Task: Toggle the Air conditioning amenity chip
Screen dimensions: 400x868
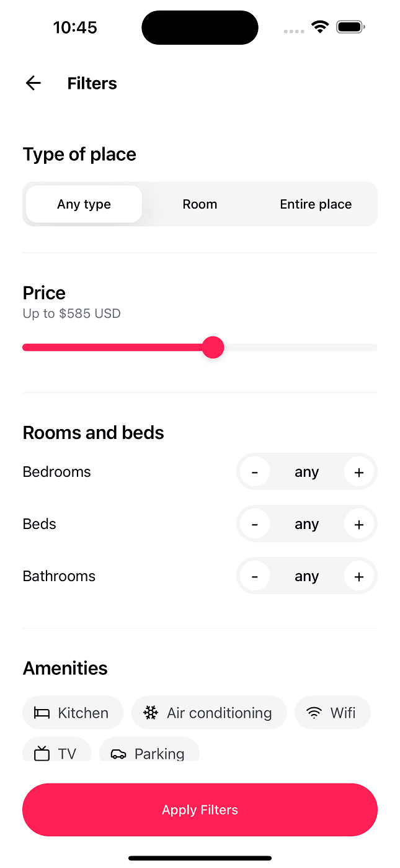Action: (209, 713)
